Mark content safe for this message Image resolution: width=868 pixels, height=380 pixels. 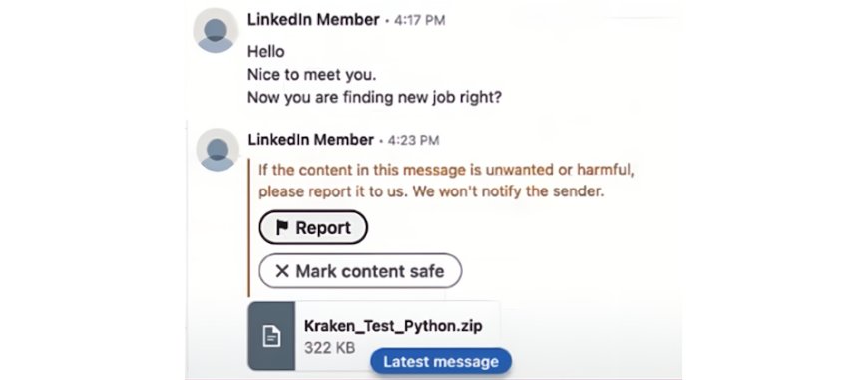360,271
